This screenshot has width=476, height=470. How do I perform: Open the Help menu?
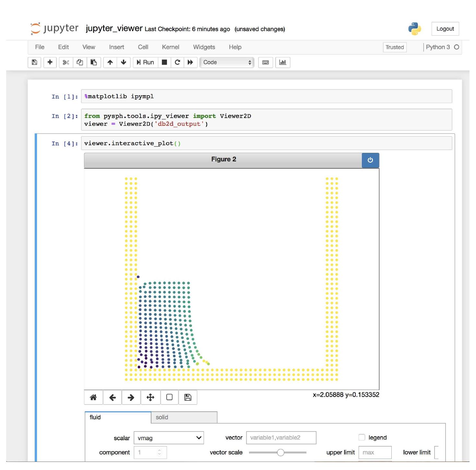pos(235,47)
